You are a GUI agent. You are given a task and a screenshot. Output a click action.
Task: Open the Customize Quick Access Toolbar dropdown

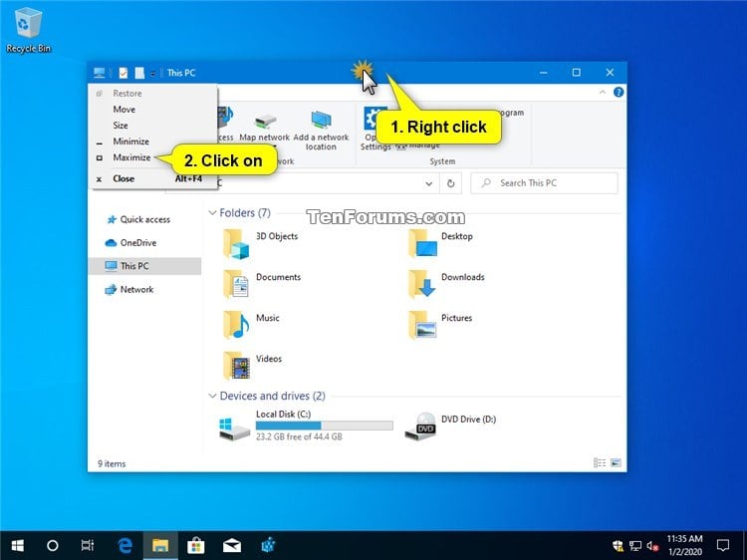point(153,73)
